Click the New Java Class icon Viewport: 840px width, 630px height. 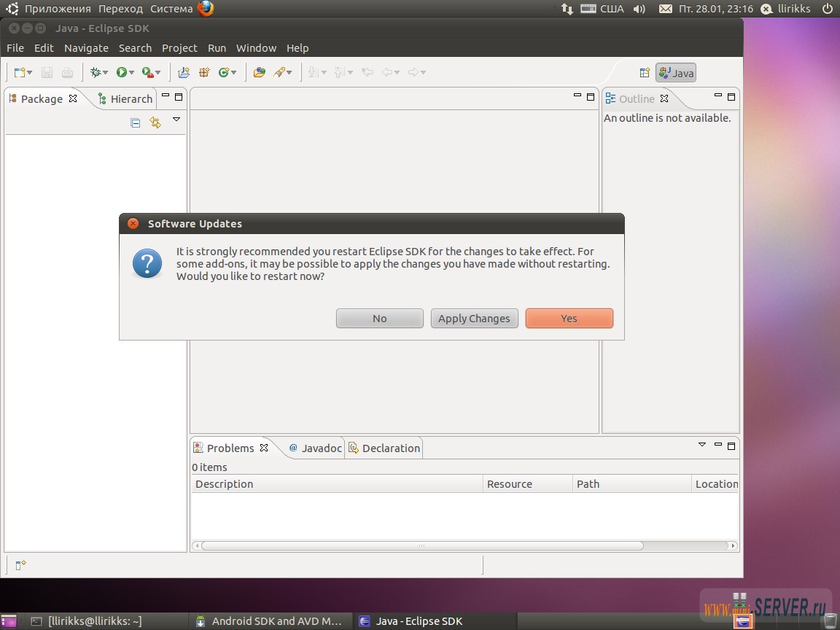click(x=224, y=72)
